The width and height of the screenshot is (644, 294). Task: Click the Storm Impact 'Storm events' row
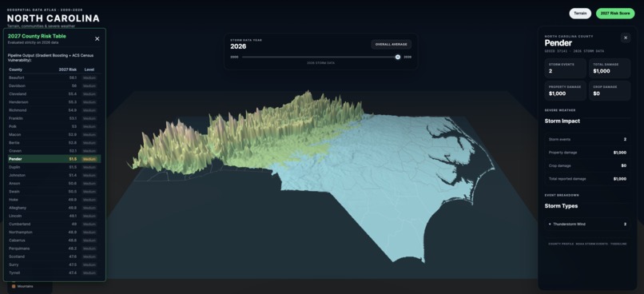pyautogui.click(x=587, y=140)
